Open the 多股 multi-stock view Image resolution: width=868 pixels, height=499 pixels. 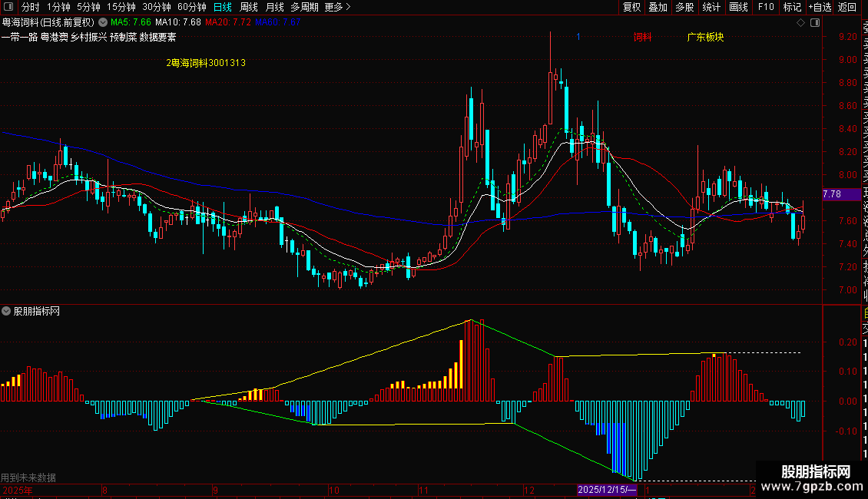coord(684,7)
